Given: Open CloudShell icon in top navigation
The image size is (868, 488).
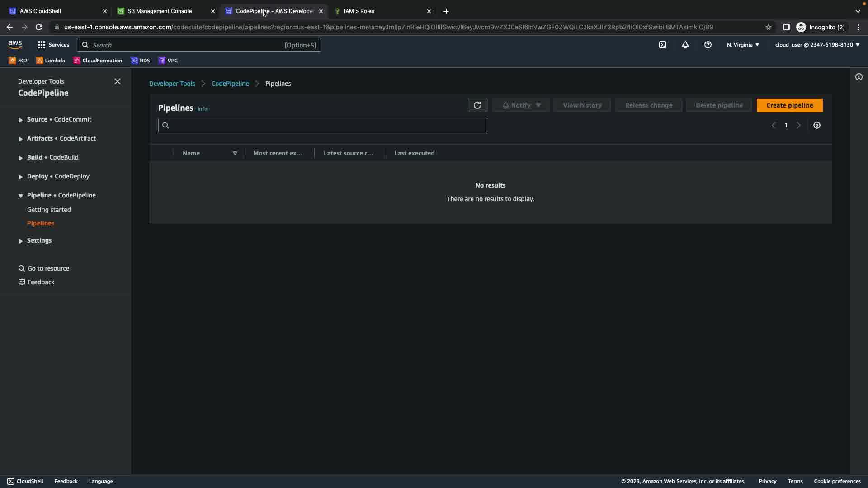Looking at the screenshot, I should (x=662, y=45).
